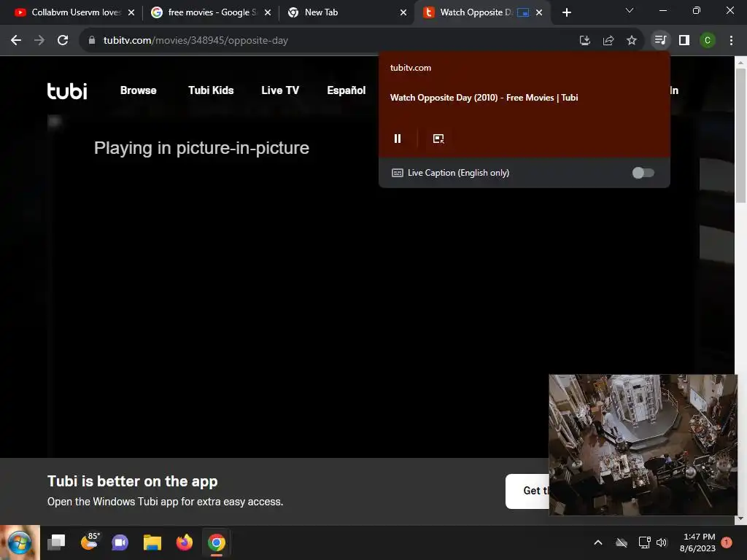
Task: Open the green profile avatar C
Action: (x=708, y=41)
